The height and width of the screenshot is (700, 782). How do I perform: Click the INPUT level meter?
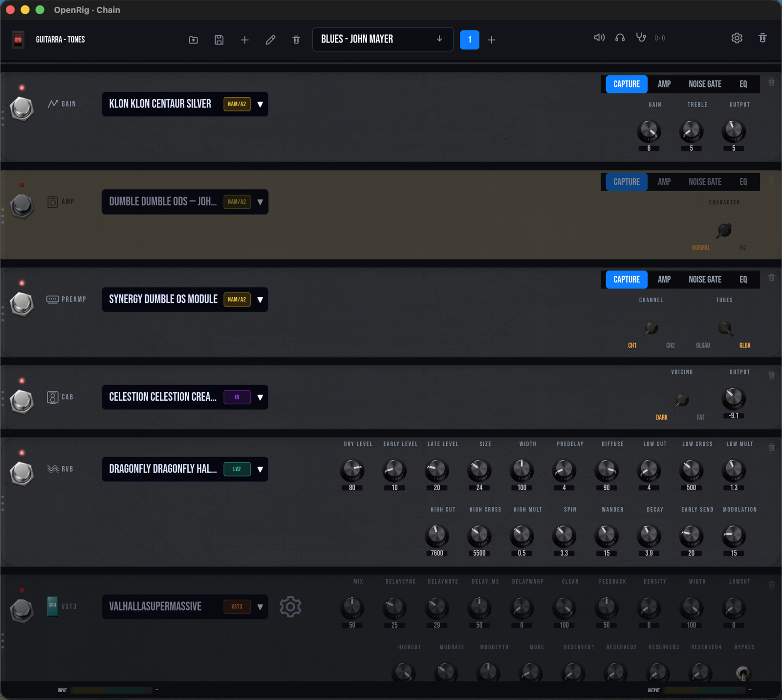112,690
